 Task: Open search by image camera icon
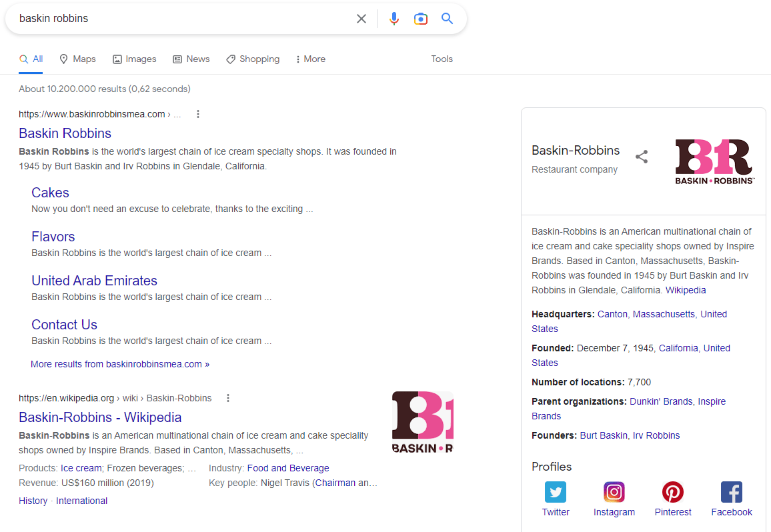[420, 19]
